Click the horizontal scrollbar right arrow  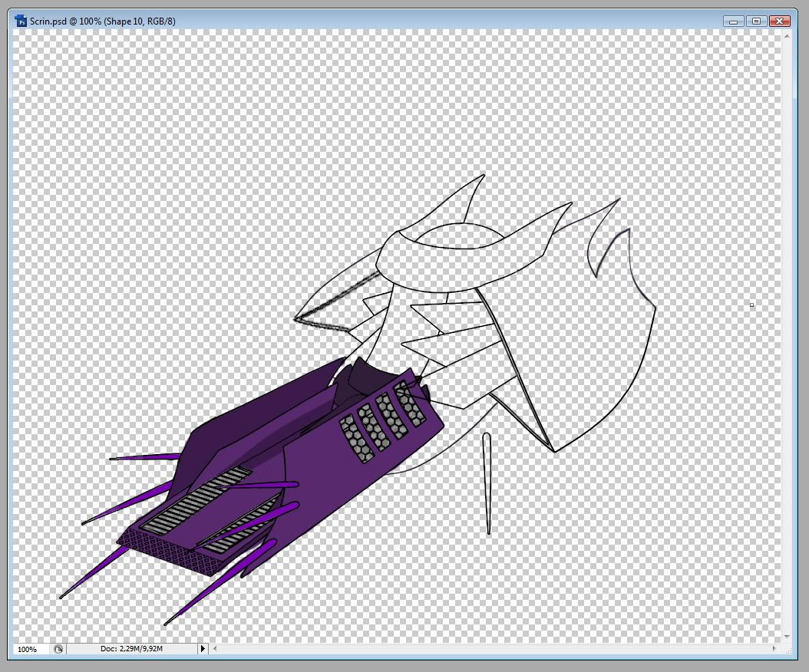pyautogui.click(x=774, y=649)
